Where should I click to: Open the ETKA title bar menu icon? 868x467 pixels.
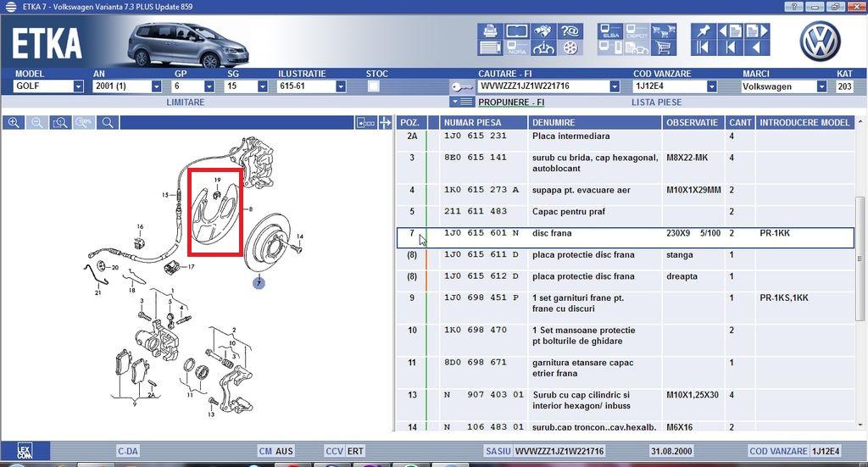(10, 7)
